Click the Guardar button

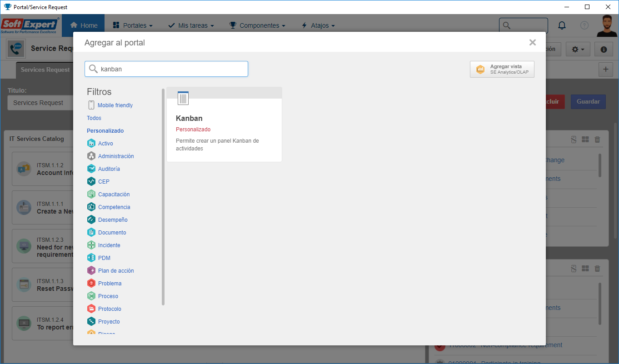(588, 101)
